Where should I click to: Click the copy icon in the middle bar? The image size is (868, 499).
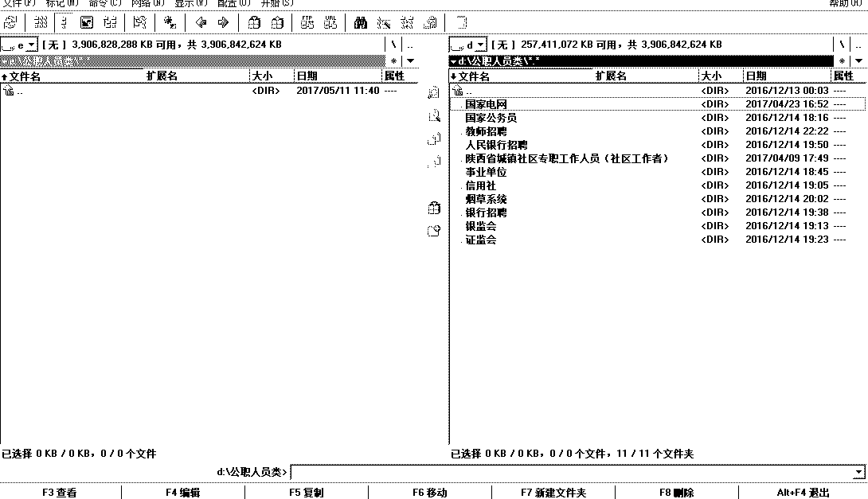pyautogui.click(x=434, y=138)
